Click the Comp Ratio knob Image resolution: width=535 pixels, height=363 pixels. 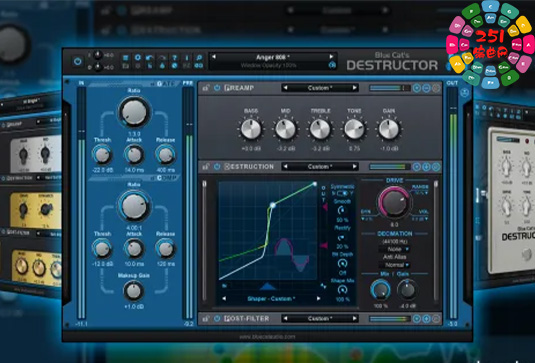[134, 206]
